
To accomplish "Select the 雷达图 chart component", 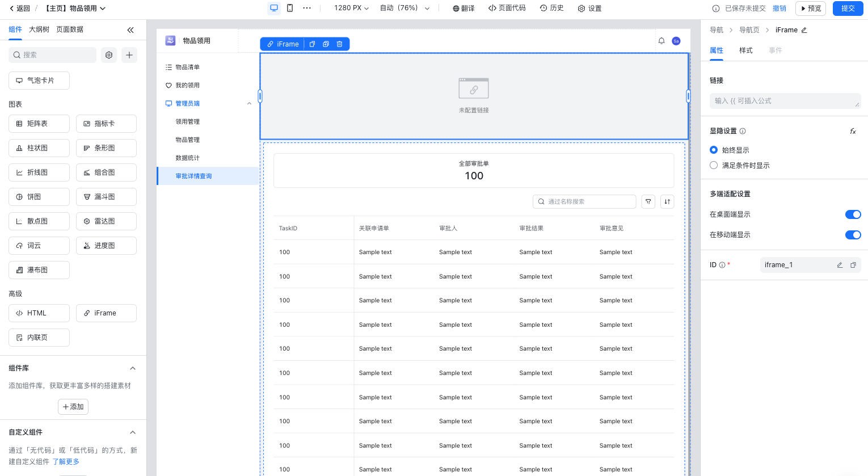I will [106, 221].
